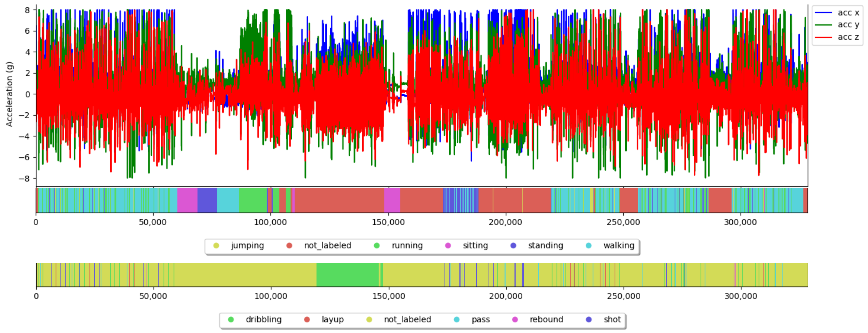Click the dribbling legend dot
The width and height of the screenshot is (868, 333).
[231, 320]
